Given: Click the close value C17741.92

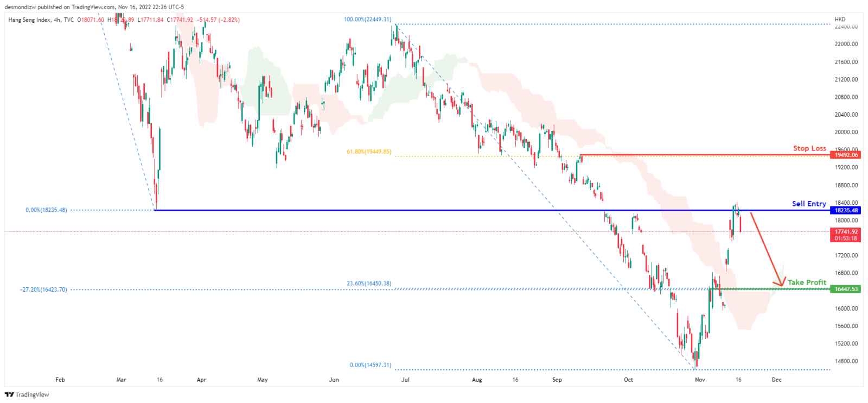Looking at the screenshot, I should click(180, 20).
